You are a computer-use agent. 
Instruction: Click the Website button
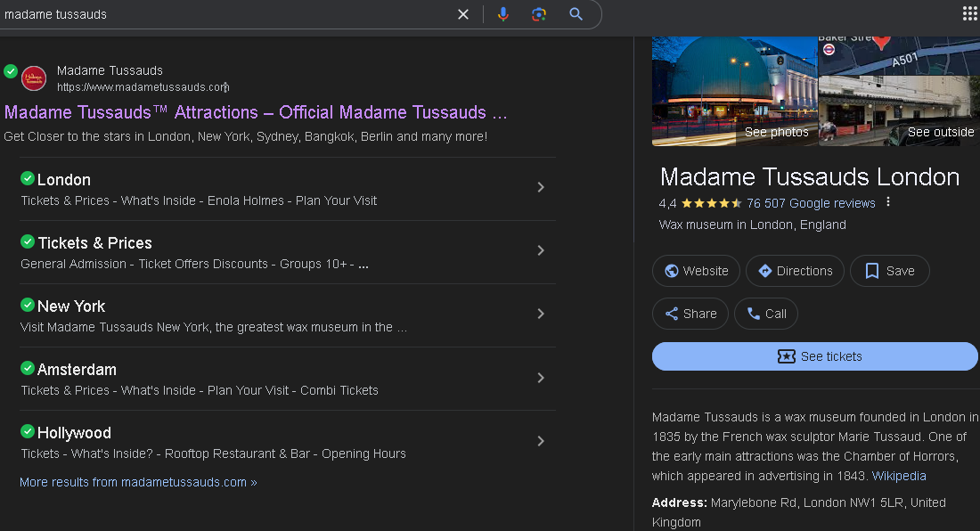tap(697, 271)
